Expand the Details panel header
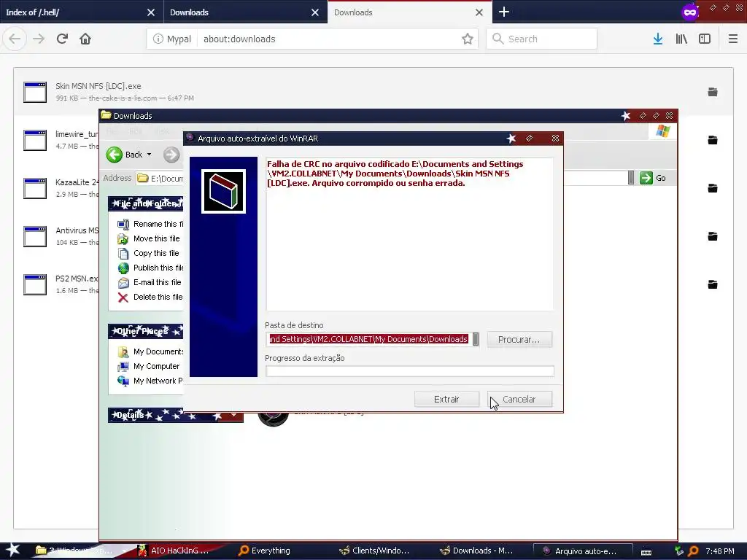Image resolution: width=747 pixels, height=560 pixels. pos(175,415)
